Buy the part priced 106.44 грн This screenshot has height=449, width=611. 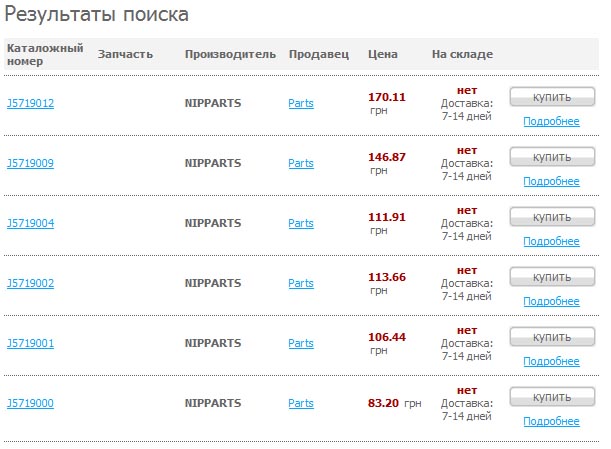552,337
